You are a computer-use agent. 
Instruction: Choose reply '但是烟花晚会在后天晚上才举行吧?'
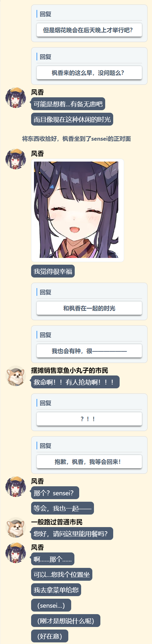[x=89, y=30]
